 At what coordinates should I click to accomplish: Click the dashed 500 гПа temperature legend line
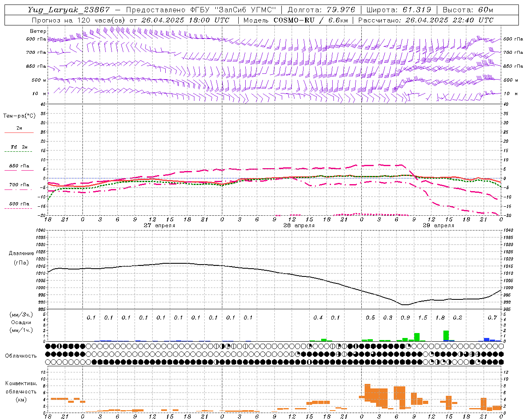click(x=18, y=209)
